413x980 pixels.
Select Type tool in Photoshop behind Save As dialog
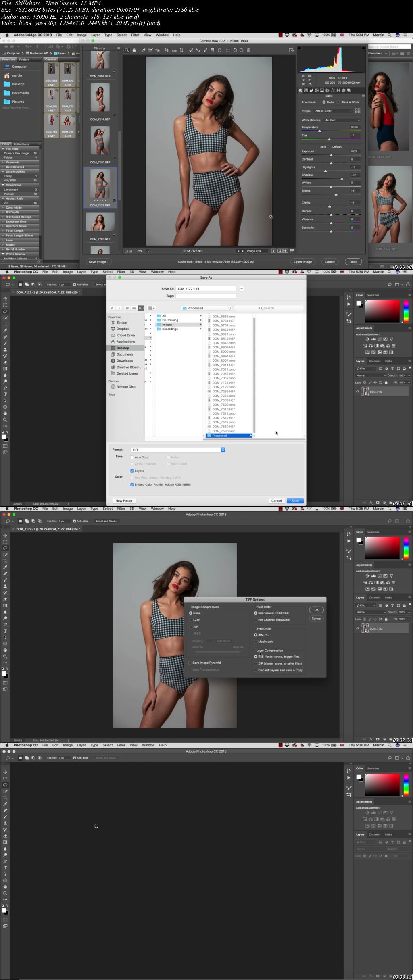point(5,394)
